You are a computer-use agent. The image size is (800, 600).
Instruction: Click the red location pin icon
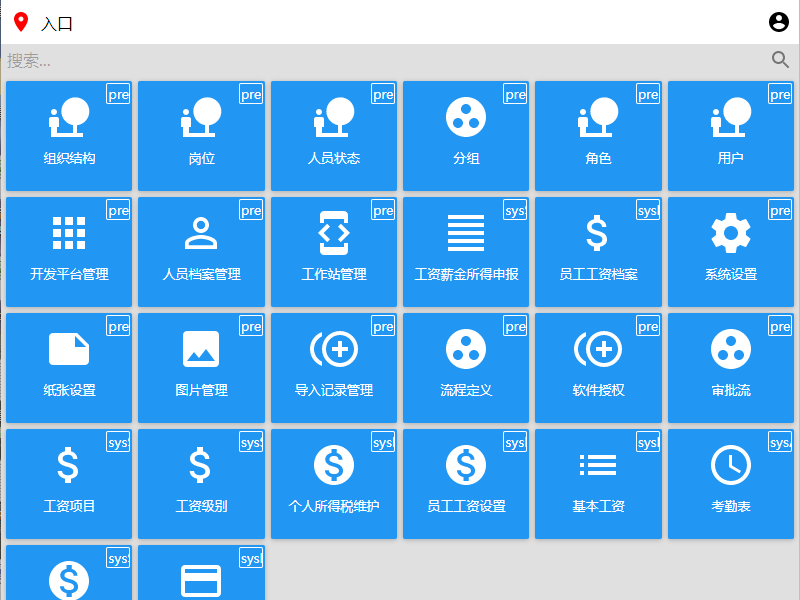[21, 23]
